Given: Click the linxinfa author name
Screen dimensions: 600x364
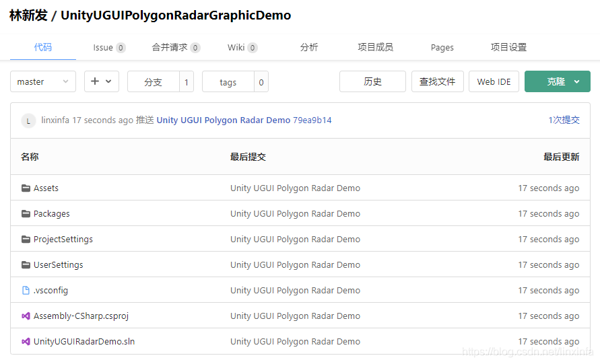Looking at the screenshot, I should tap(55, 120).
